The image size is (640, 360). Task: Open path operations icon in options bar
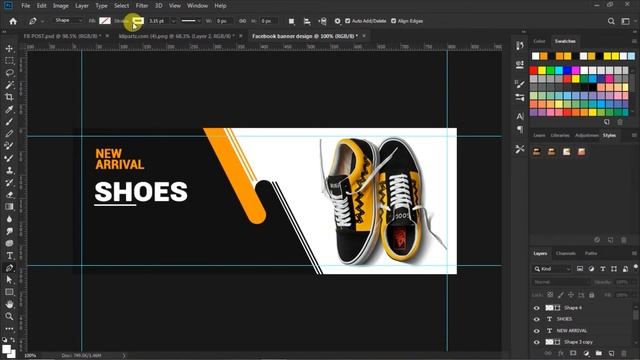[291, 21]
